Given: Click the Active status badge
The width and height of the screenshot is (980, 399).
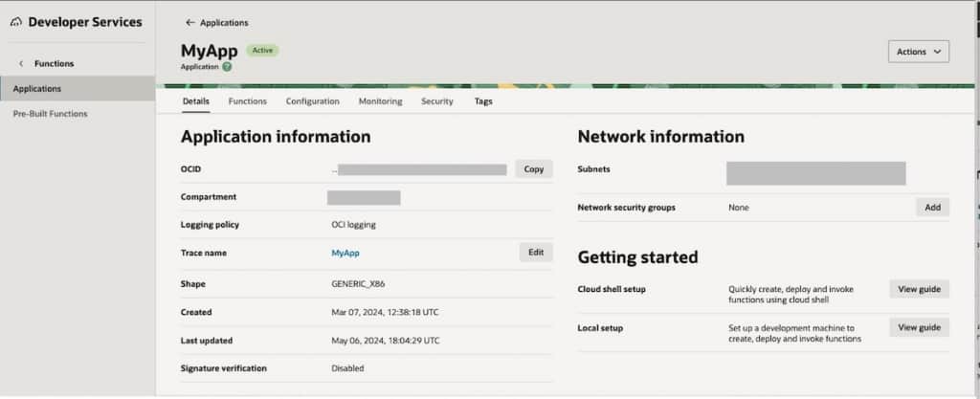Looking at the screenshot, I should (x=262, y=50).
